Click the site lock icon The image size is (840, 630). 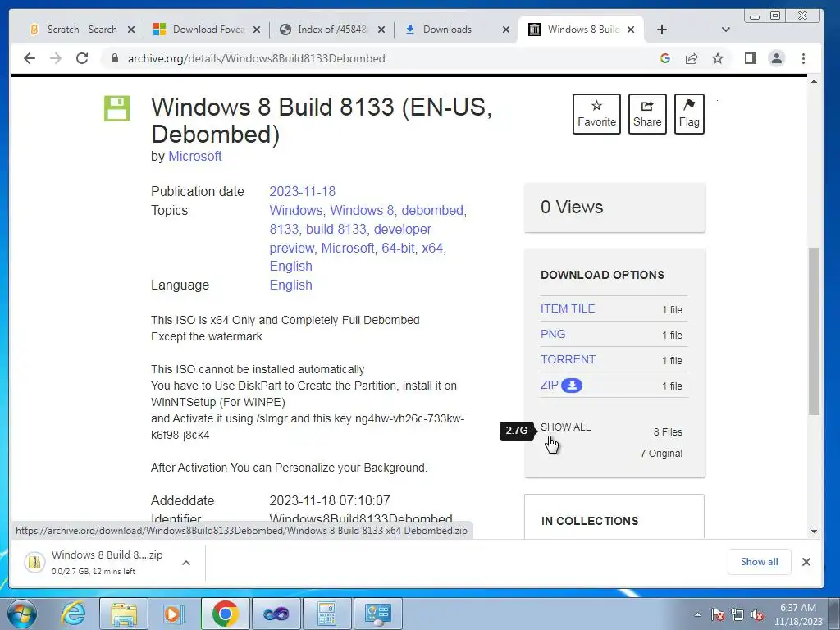(x=114, y=58)
